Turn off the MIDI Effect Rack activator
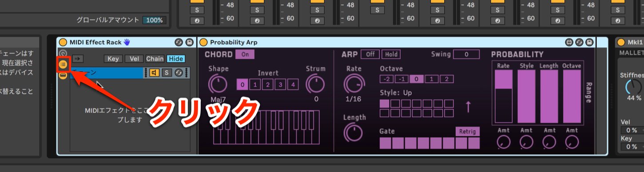 click(x=63, y=43)
